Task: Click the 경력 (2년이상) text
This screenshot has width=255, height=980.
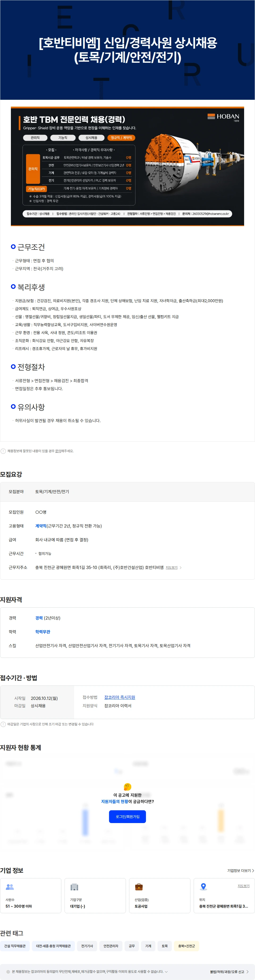Action: (48, 618)
